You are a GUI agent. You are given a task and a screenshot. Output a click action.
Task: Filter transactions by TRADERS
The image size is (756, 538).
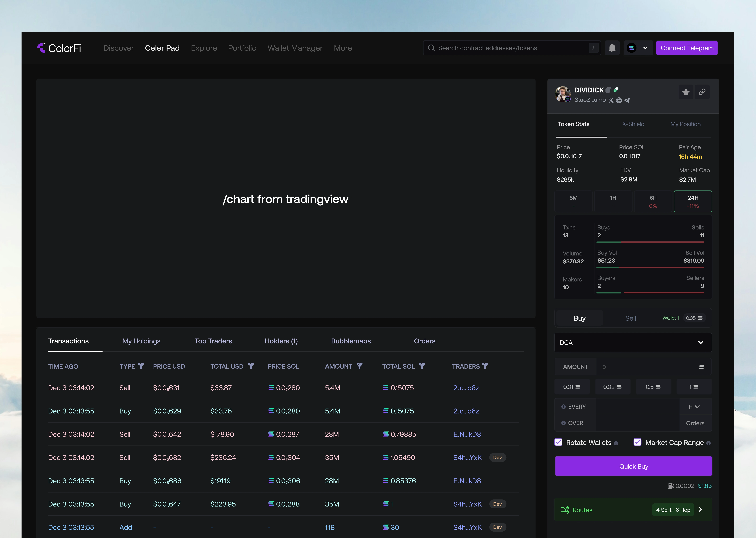[485, 366]
